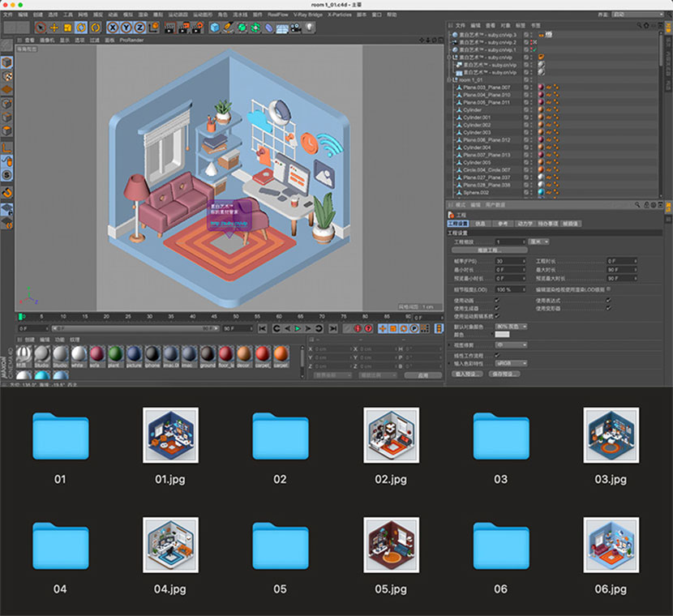Image resolution: width=673 pixels, height=616 pixels.
Task: Open the viewport ProRender menu
Action: (131, 40)
